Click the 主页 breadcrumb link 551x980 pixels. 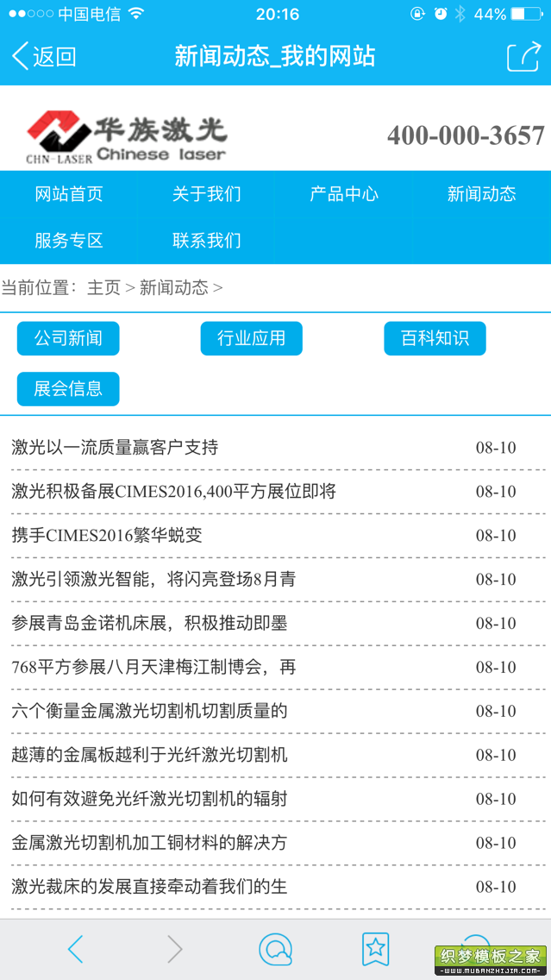(x=103, y=288)
